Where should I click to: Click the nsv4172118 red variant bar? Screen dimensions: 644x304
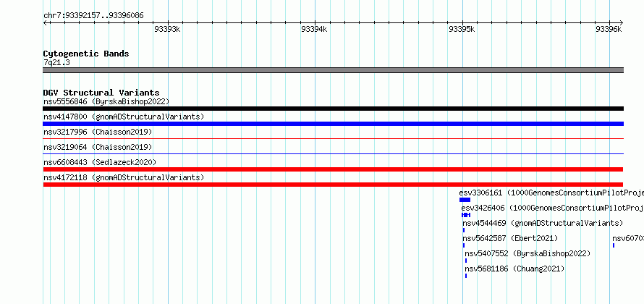[333, 185]
